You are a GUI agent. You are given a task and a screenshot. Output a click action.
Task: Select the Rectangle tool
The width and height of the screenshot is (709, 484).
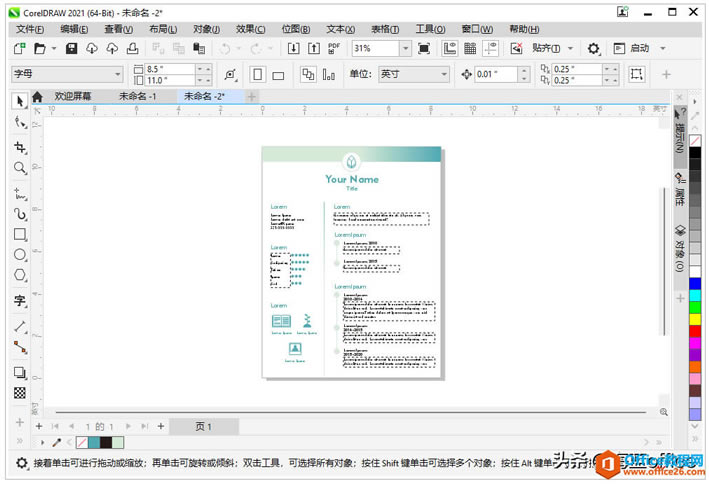tap(19, 234)
